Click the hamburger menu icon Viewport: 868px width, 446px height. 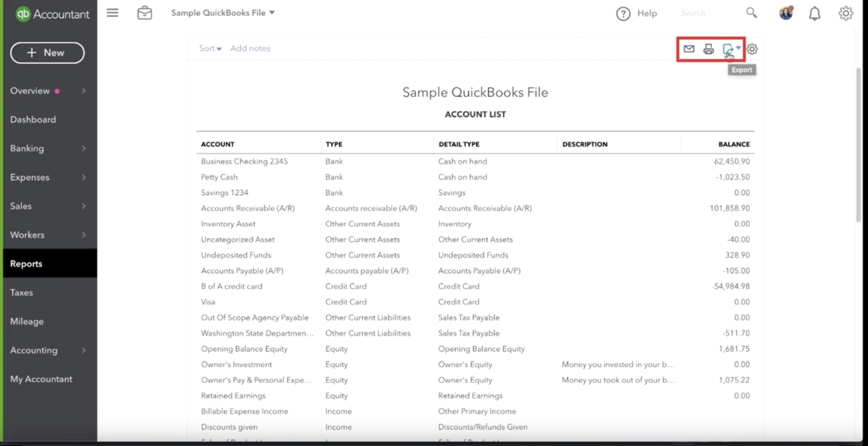112,13
